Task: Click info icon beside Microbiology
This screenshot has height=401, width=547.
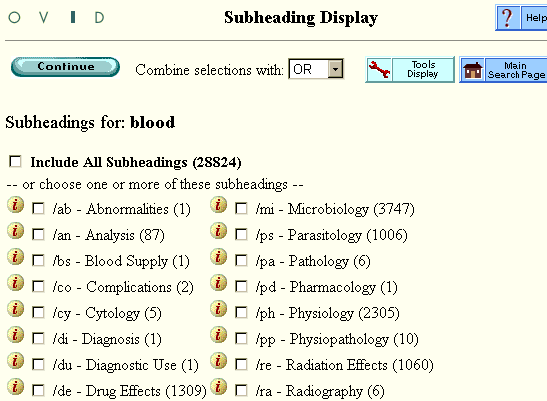Action: pos(219,205)
